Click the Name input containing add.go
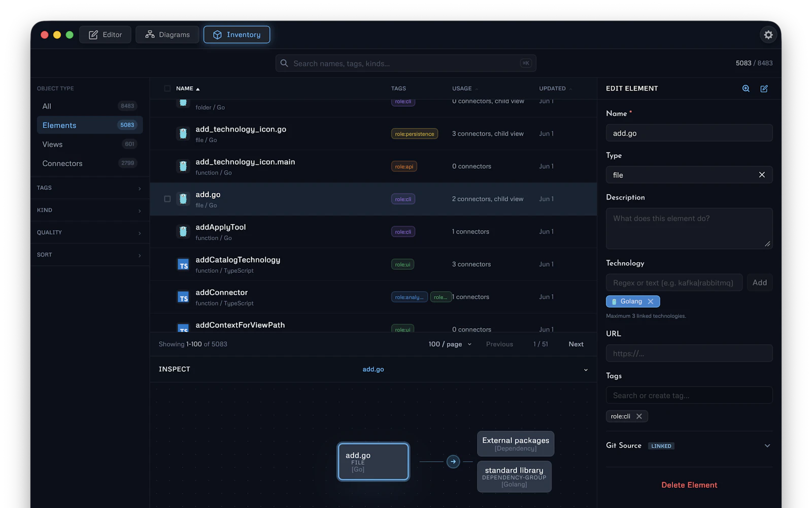 pyautogui.click(x=689, y=133)
